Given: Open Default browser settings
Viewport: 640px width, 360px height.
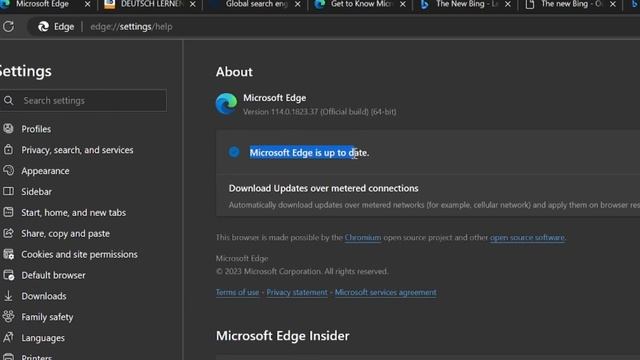Looking at the screenshot, I should (x=53, y=275).
